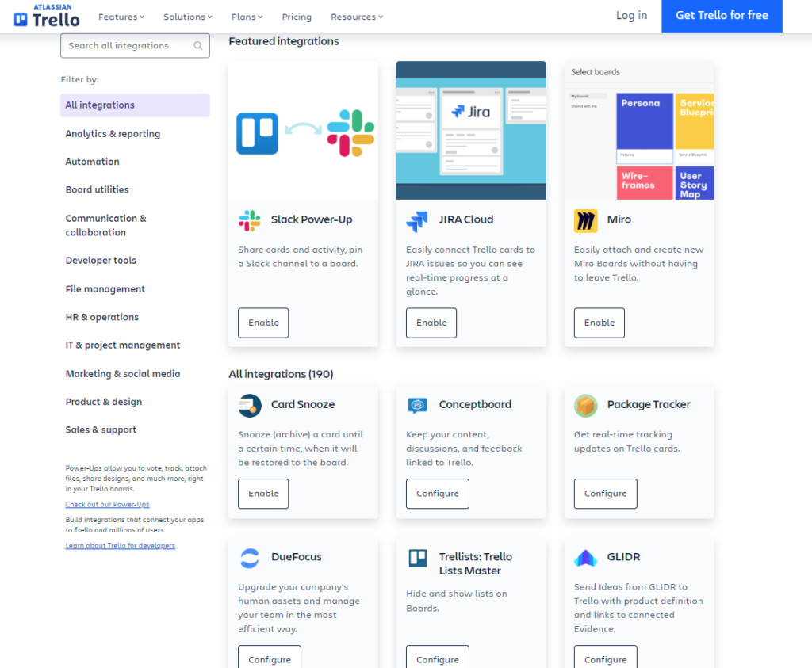Image resolution: width=812 pixels, height=668 pixels.
Task: Click the JIRA Cloud icon
Action: [417, 221]
